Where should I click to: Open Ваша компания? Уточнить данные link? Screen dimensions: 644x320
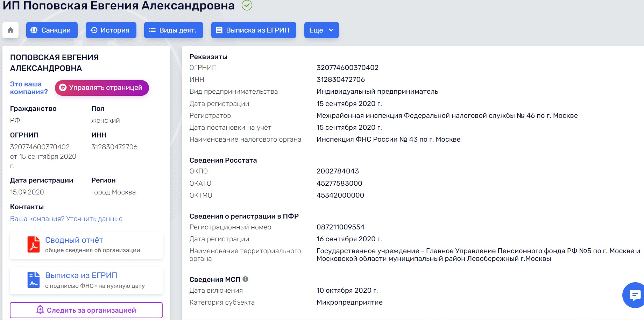66,219
